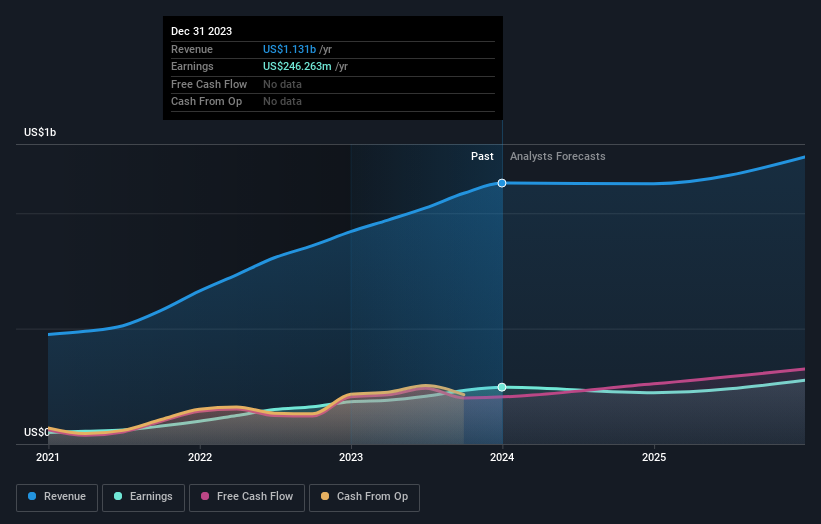Click the teal Earnings legend dot

click(118, 496)
